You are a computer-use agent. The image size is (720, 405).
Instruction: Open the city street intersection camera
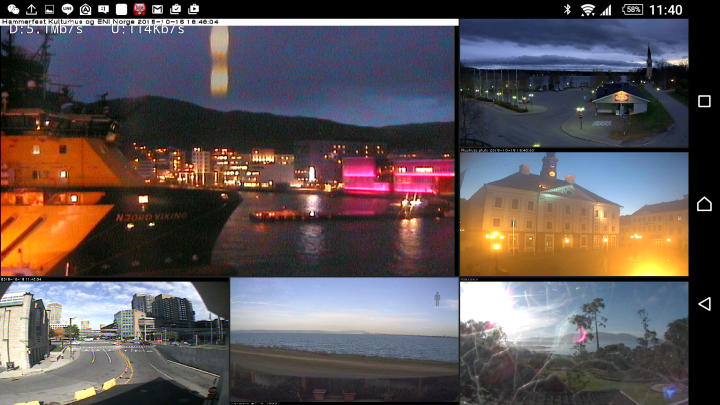click(114, 343)
